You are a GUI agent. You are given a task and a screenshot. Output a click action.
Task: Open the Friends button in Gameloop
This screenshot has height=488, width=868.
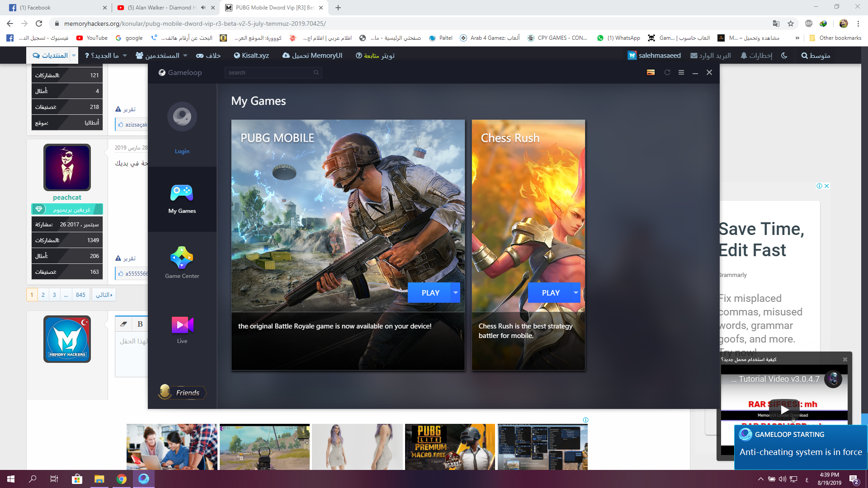[182, 392]
